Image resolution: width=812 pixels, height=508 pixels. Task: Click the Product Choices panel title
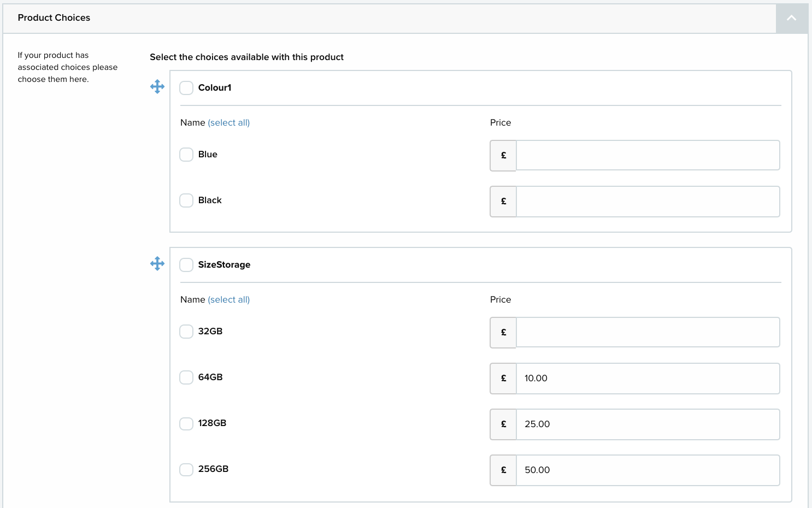point(54,17)
